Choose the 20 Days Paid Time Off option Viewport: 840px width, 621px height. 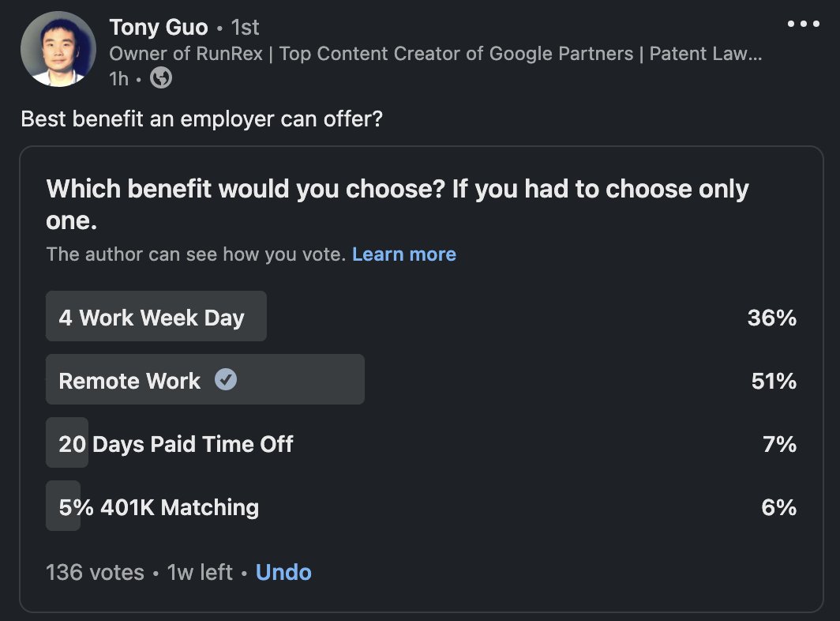coord(175,444)
